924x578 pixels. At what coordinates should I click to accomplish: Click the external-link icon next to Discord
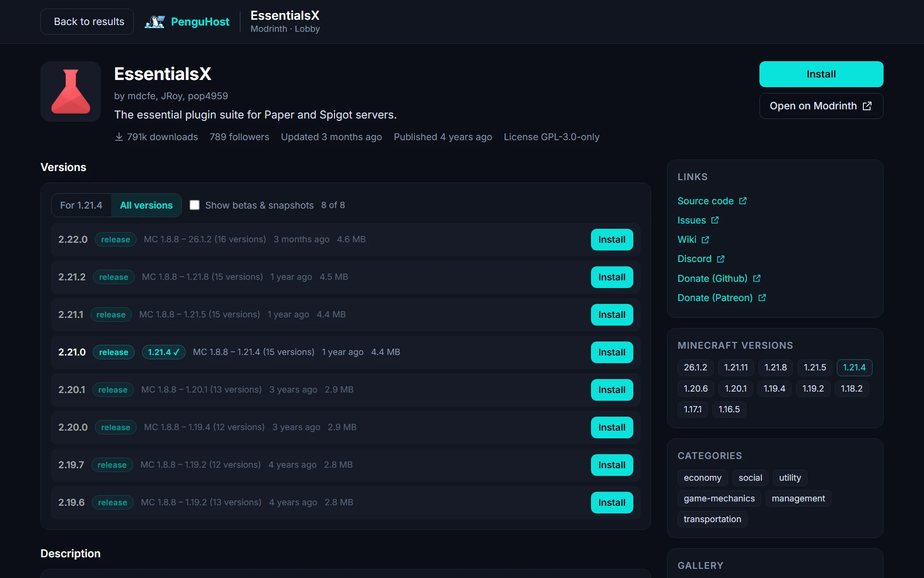pos(721,259)
